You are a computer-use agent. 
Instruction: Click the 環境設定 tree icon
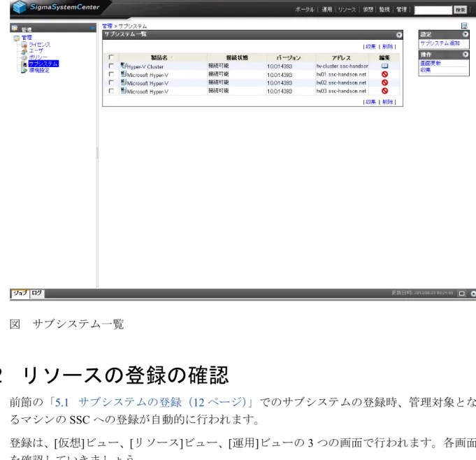tap(24, 71)
